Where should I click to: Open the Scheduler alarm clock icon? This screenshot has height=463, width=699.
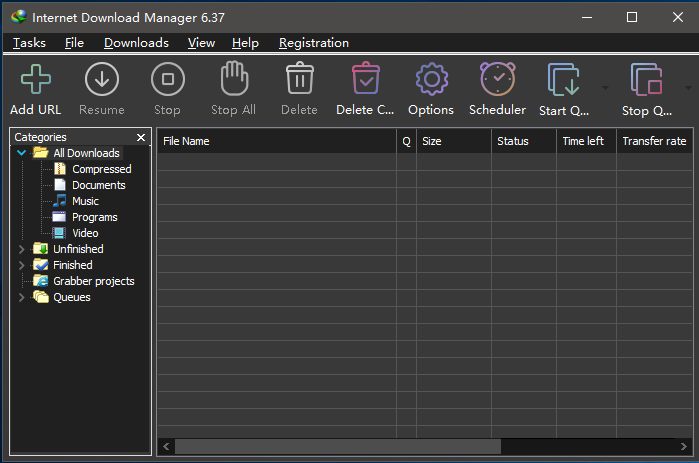(x=498, y=79)
